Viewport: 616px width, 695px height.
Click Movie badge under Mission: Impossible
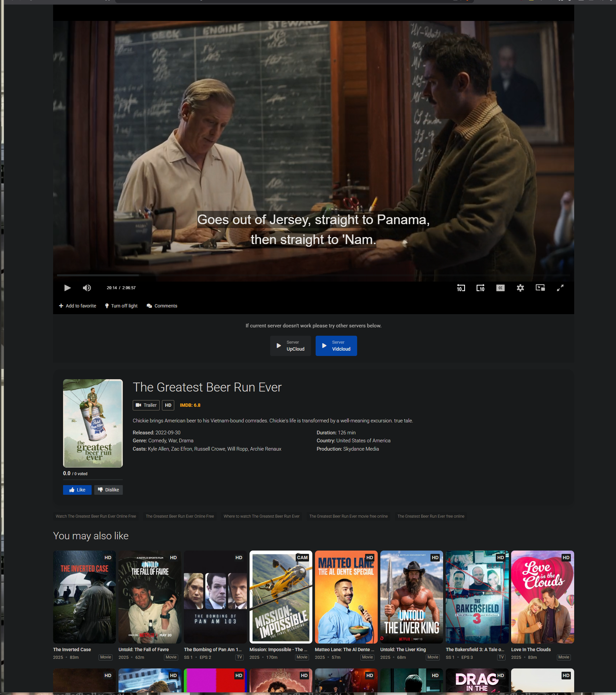tap(302, 657)
